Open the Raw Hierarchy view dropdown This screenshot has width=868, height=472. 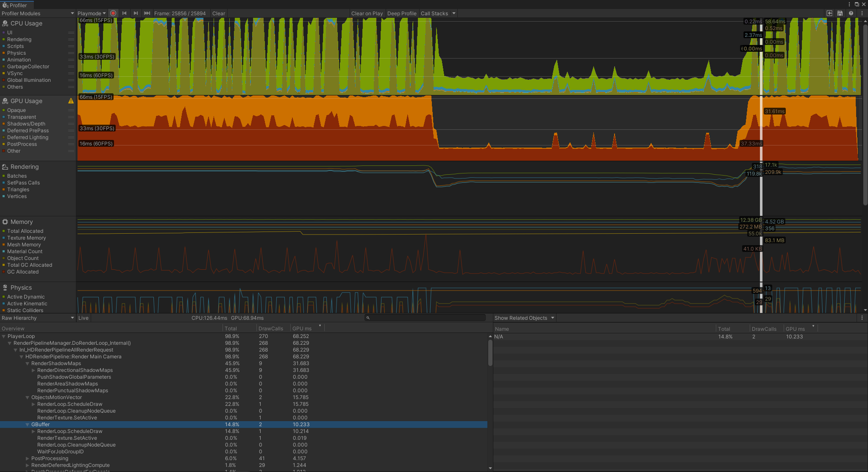38,318
